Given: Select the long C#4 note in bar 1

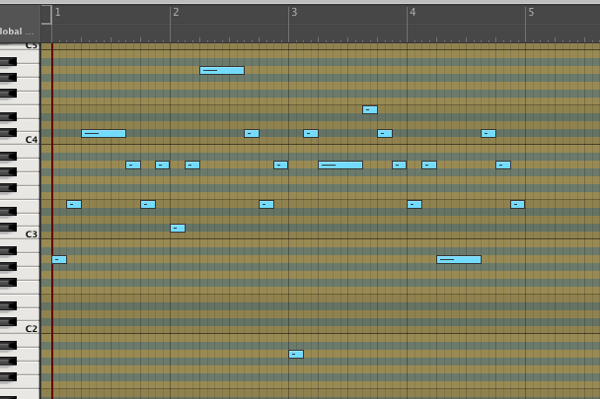Looking at the screenshot, I should [x=104, y=134].
